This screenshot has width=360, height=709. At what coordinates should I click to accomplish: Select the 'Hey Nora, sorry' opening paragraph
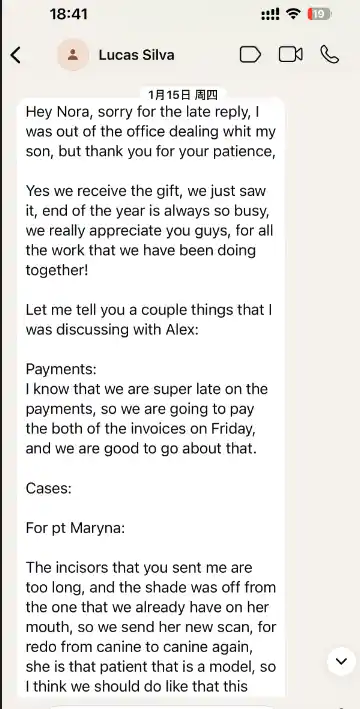coord(151,132)
